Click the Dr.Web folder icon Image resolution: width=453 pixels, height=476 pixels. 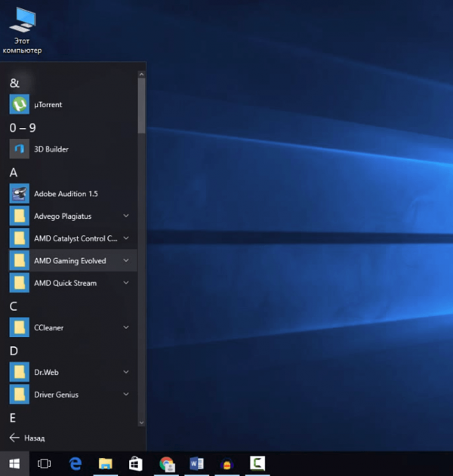tap(20, 372)
